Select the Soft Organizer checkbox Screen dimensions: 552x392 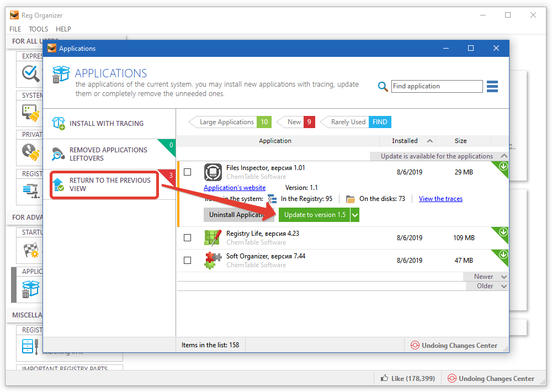coord(188,260)
